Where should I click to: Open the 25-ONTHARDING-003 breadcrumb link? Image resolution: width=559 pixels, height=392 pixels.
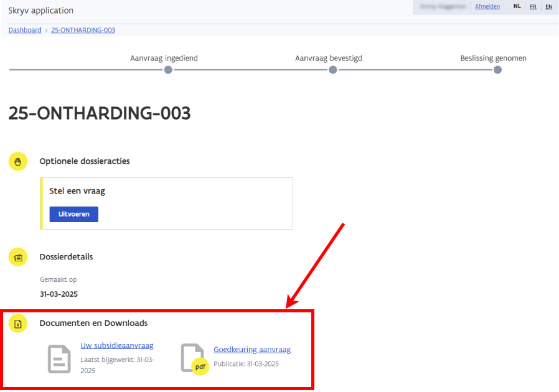pyautogui.click(x=83, y=30)
